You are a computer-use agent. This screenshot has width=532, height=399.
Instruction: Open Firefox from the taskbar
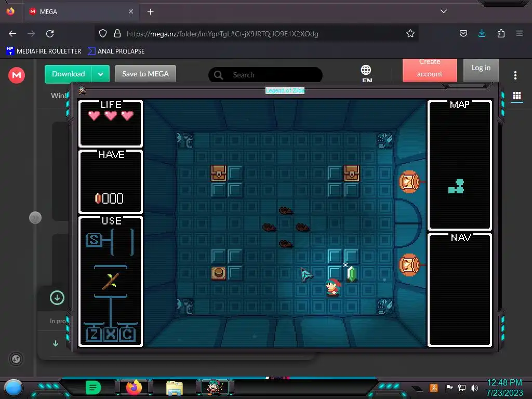tap(134, 387)
